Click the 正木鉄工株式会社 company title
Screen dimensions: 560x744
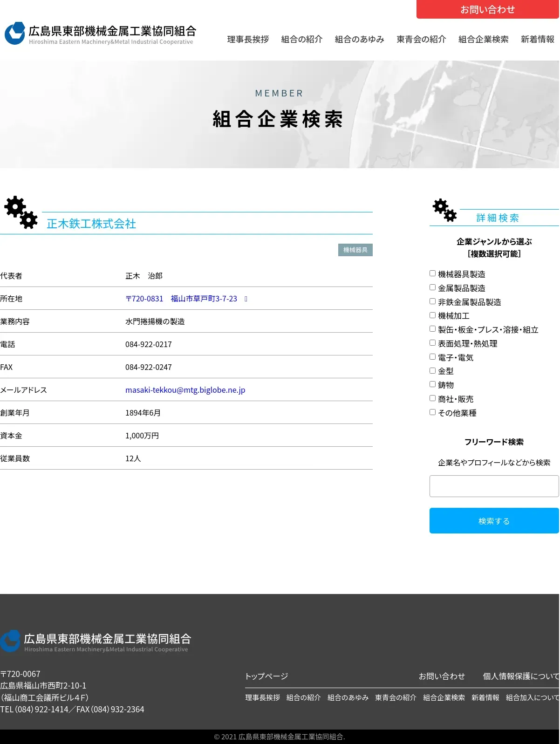tap(91, 224)
